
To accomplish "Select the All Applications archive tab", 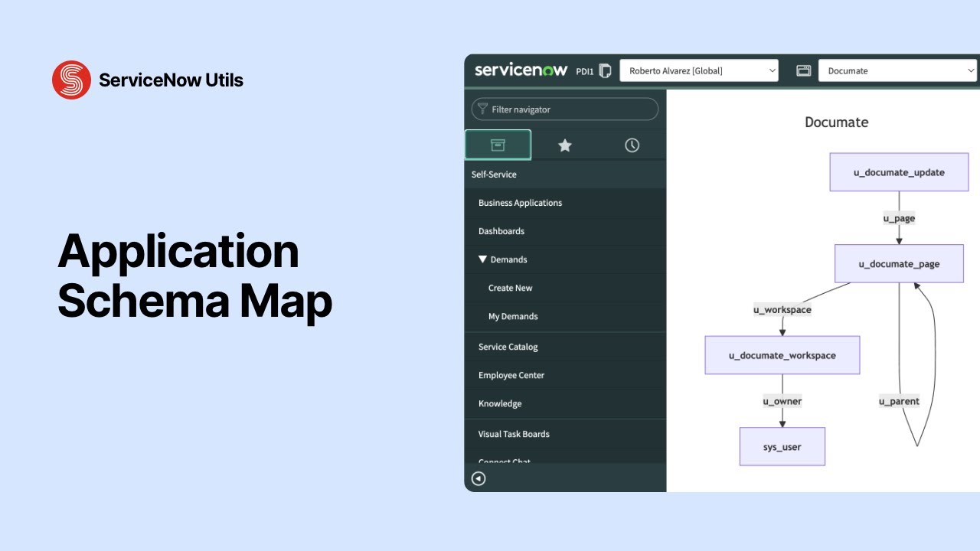I will tap(498, 145).
